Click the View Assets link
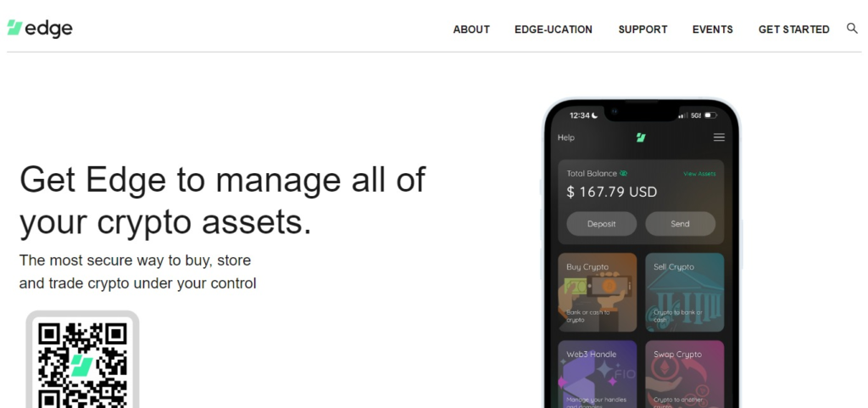This screenshot has width=868, height=408. point(699,174)
